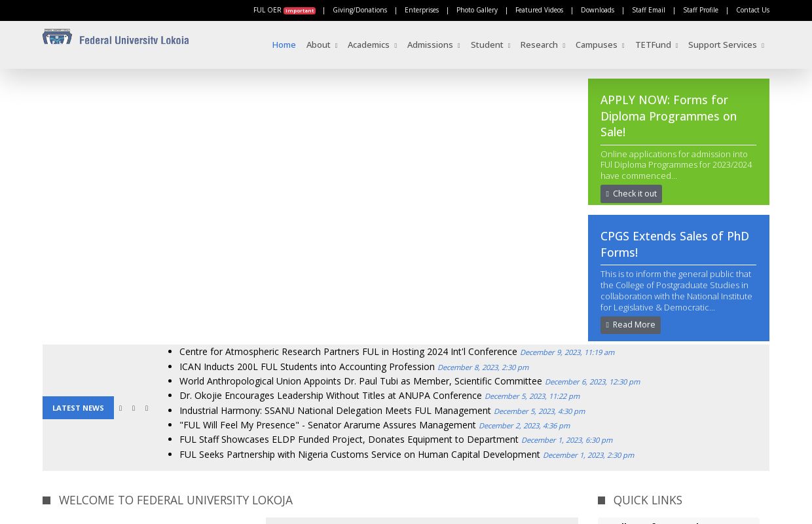Click date December 5, 2023, 4:30 pm
Viewport: 812px width, 524px height.
(x=540, y=411)
